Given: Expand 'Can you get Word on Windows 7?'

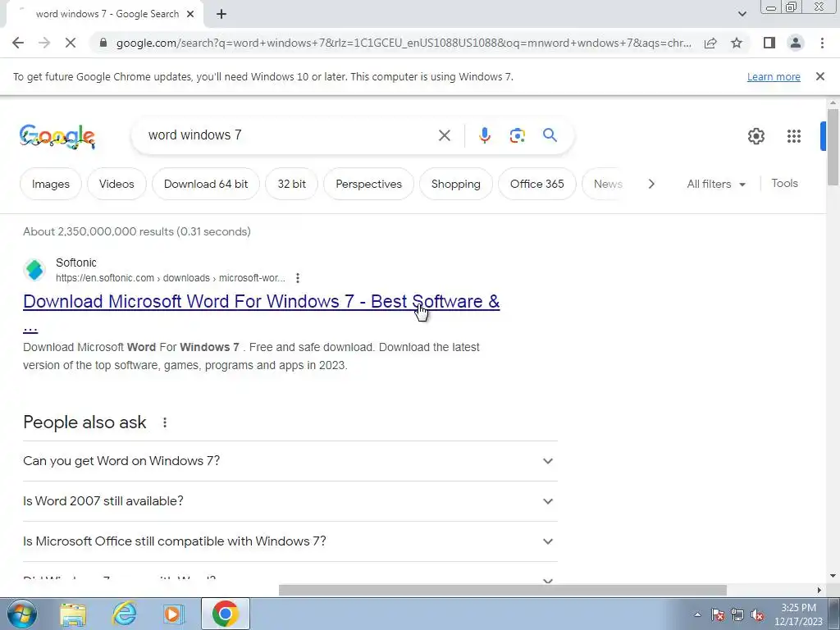Looking at the screenshot, I should point(290,461).
